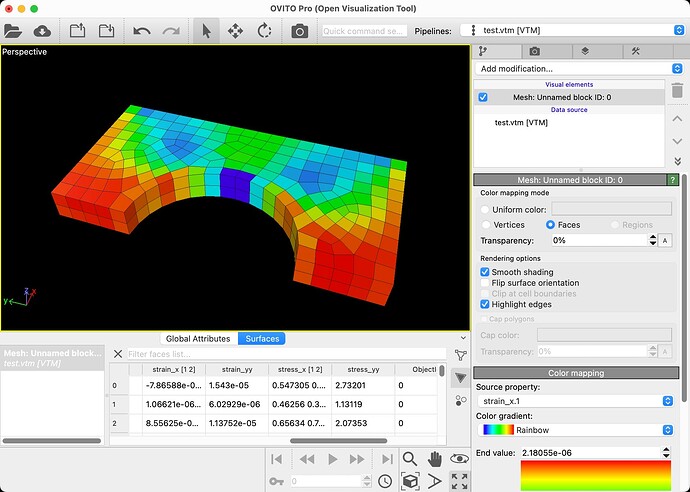Viewport: 690px width, 492px height.
Task: Open the help for the Mesh visual element
Action: coord(672,180)
